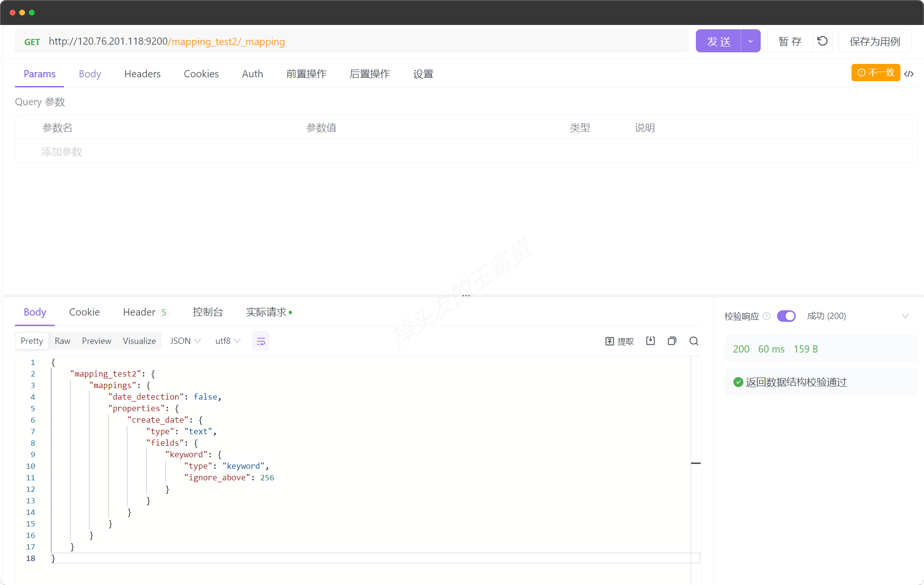
Task: Click the 发送 send button
Action: (x=718, y=41)
